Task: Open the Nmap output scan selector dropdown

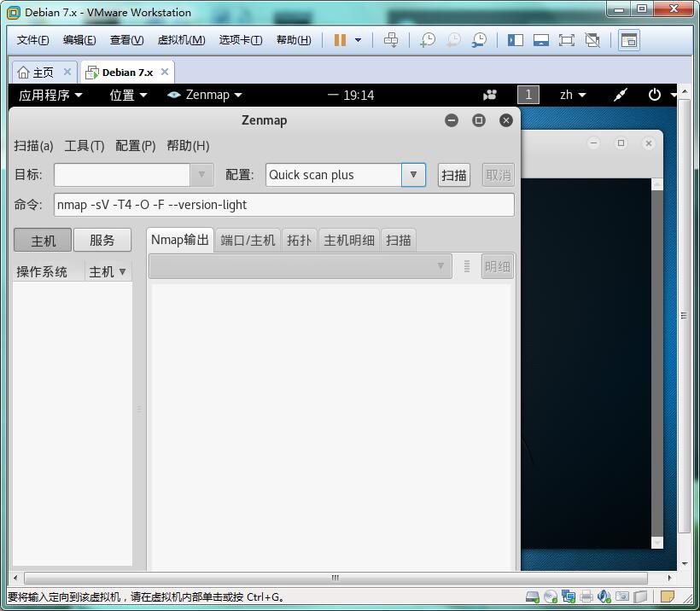Action: point(300,266)
